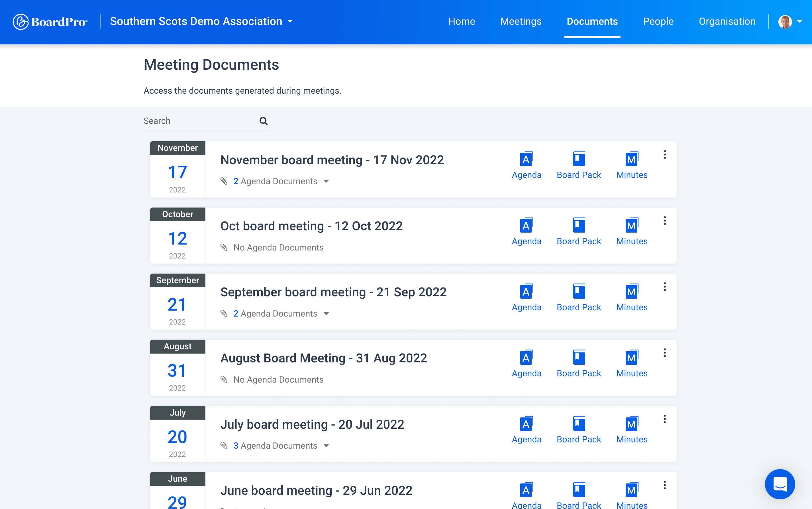
Task: Open the chat support bubble
Action: pyautogui.click(x=780, y=484)
